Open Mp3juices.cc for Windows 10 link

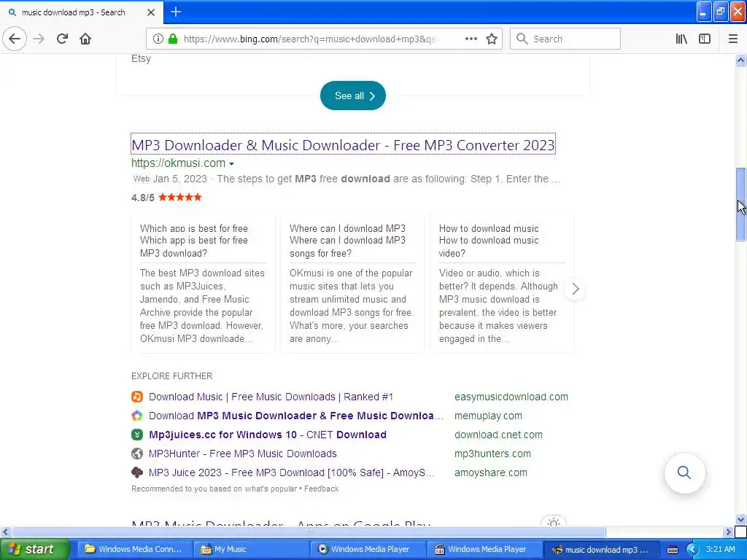pos(267,435)
